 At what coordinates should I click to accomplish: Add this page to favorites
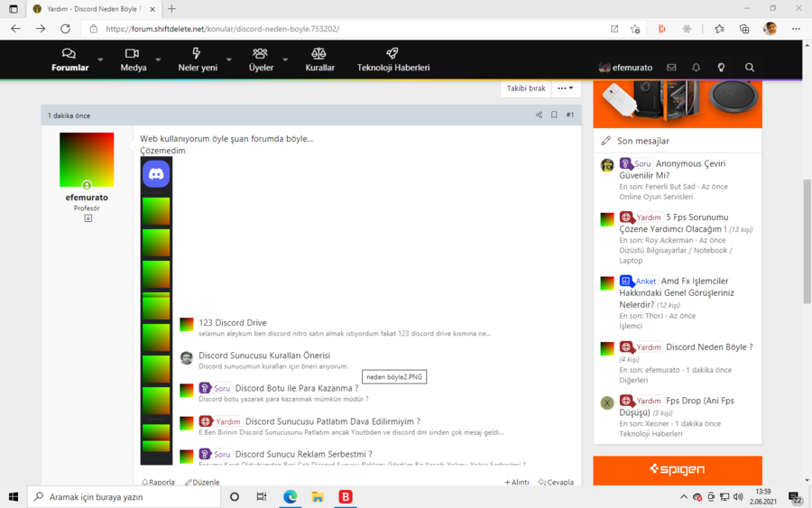tap(635, 29)
